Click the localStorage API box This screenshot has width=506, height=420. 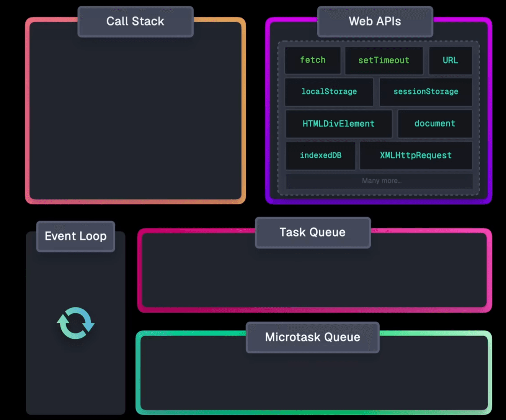pos(329,92)
